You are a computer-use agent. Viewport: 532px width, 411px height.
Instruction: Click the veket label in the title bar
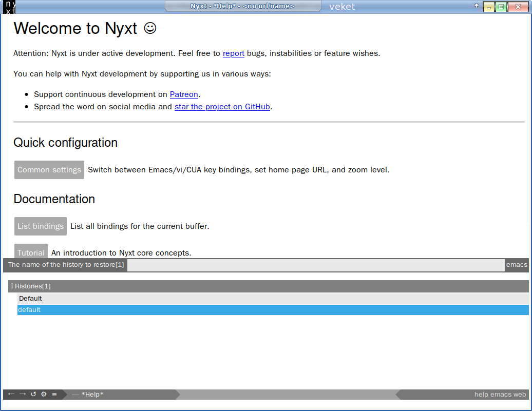click(x=342, y=7)
